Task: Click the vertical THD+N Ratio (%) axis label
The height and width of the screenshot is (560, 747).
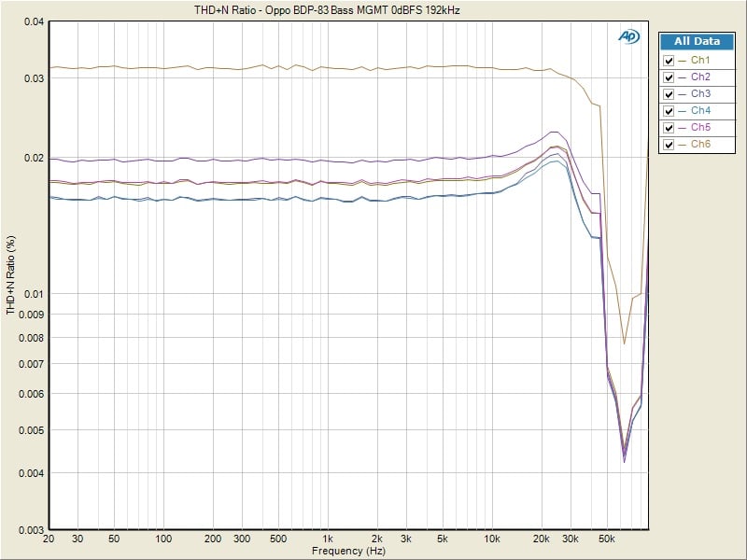Action: pyautogui.click(x=10, y=275)
